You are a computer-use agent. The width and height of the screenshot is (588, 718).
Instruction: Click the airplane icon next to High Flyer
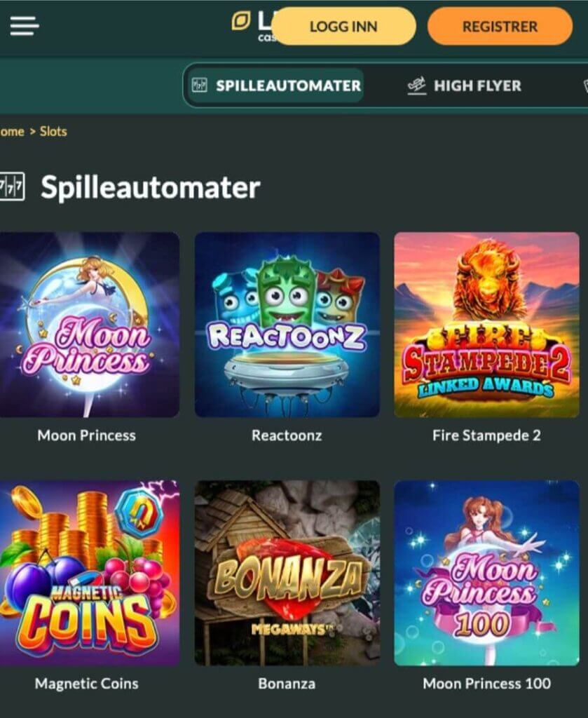point(416,86)
